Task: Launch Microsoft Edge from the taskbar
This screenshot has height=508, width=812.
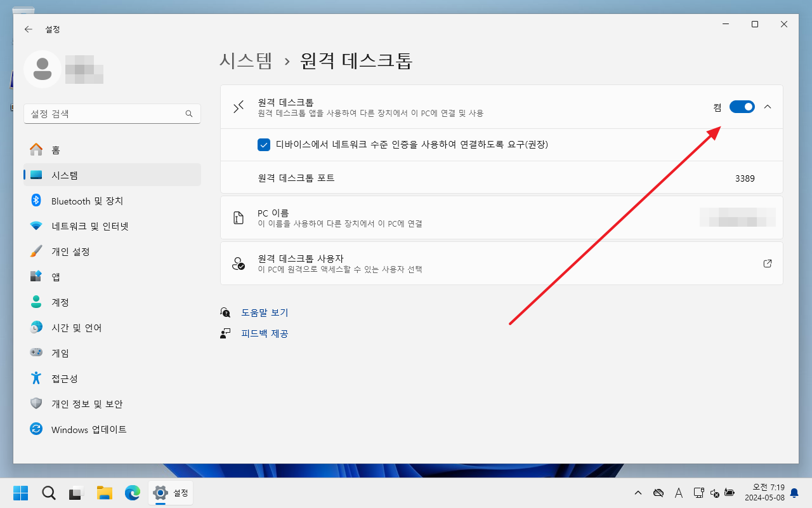Action: (132, 493)
